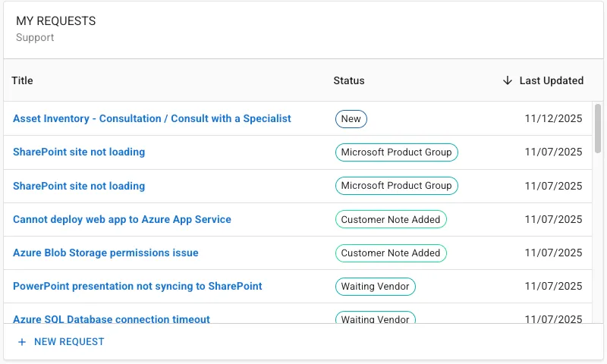Image resolution: width=607 pixels, height=364 pixels.
Task: Click the plus icon for new request
Action: (22, 342)
